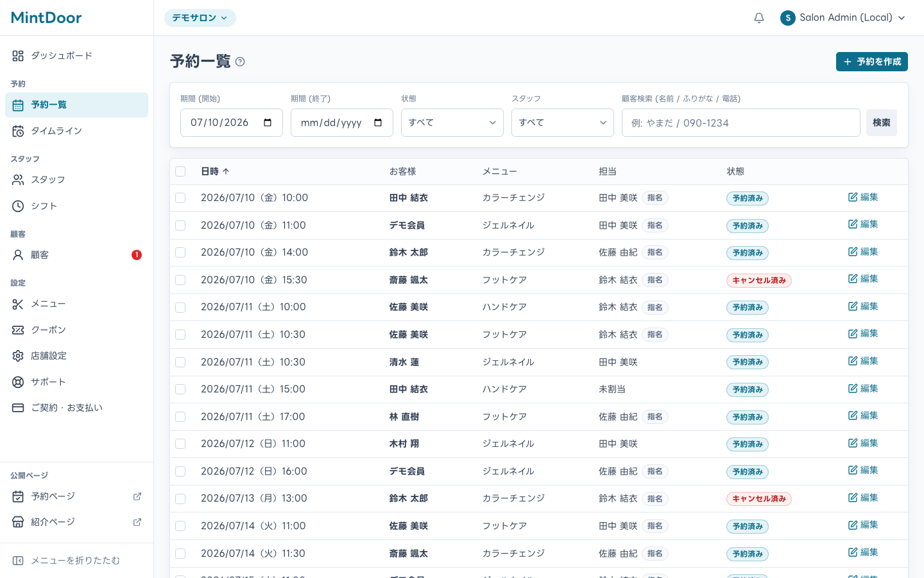The height and width of the screenshot is (578, 924).
Task: Check the 2026/07/10 10:00 田中 結衣 row
Action: (x=180, y=198)
